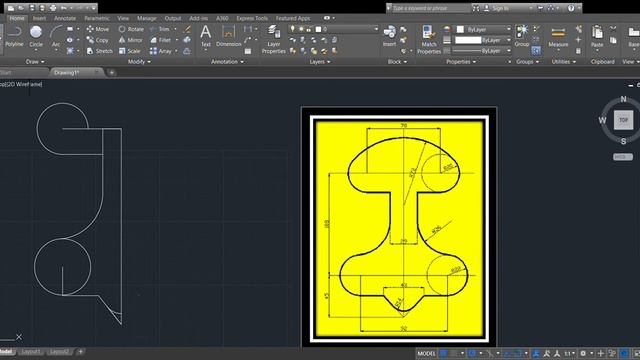Click the Group tool
This screenshot has height=360, width=640.
(522, 36)
